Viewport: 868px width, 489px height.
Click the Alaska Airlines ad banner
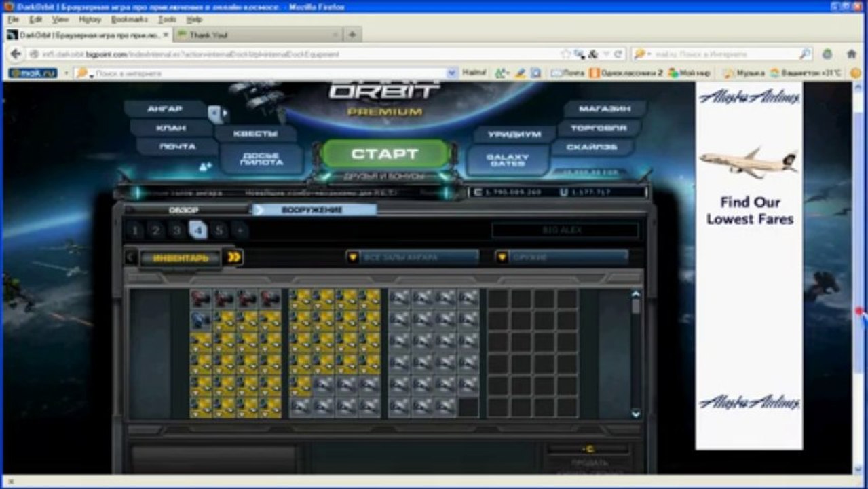tap(749, 266)
